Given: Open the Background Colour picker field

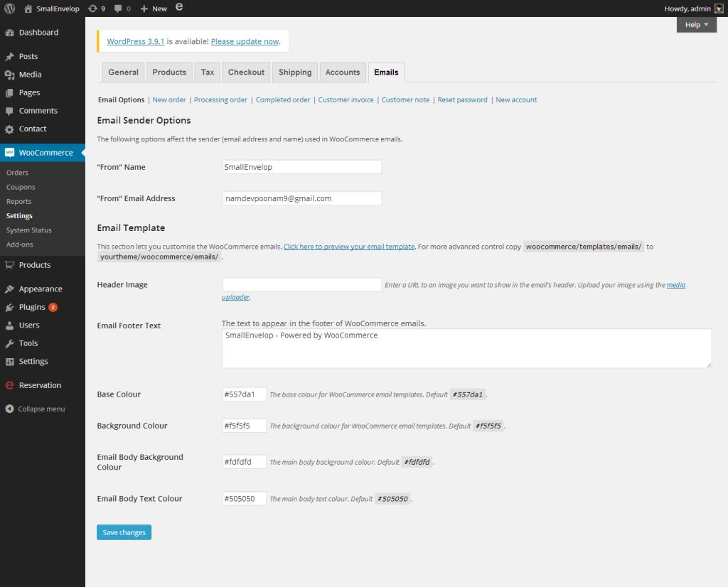Looking at the screenshot, I should click(245, 426).
